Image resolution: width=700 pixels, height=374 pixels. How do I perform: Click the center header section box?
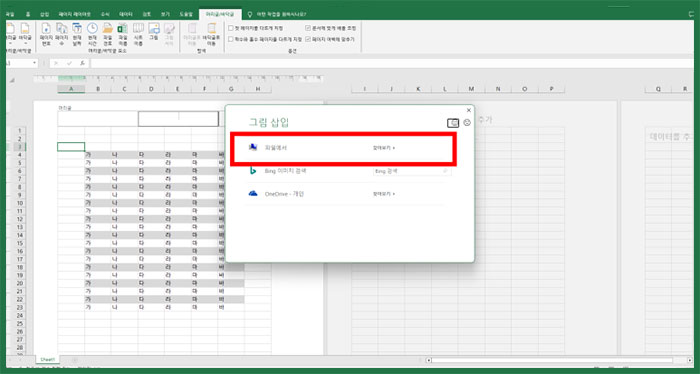tap(178, 119)
